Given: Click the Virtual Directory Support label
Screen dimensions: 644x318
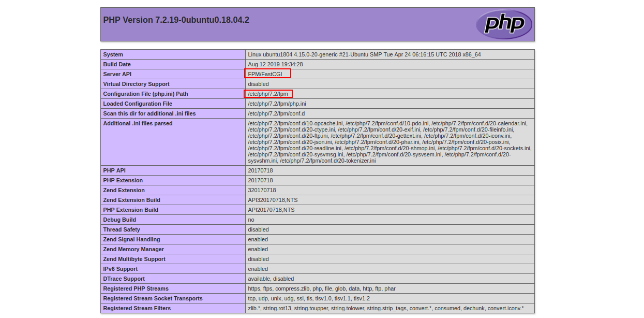Looking at the screenshot, I should 136,84.
